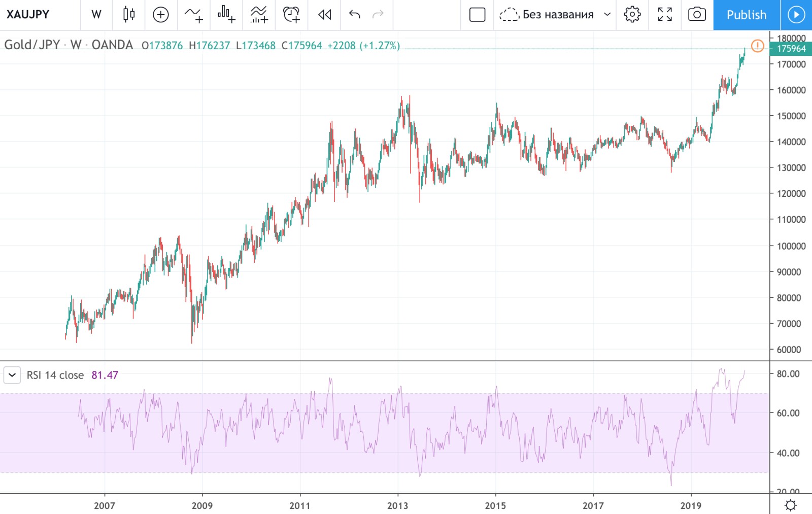Open the time axis settings gear icon
This screenshot has width=812, height=514.
791,505
